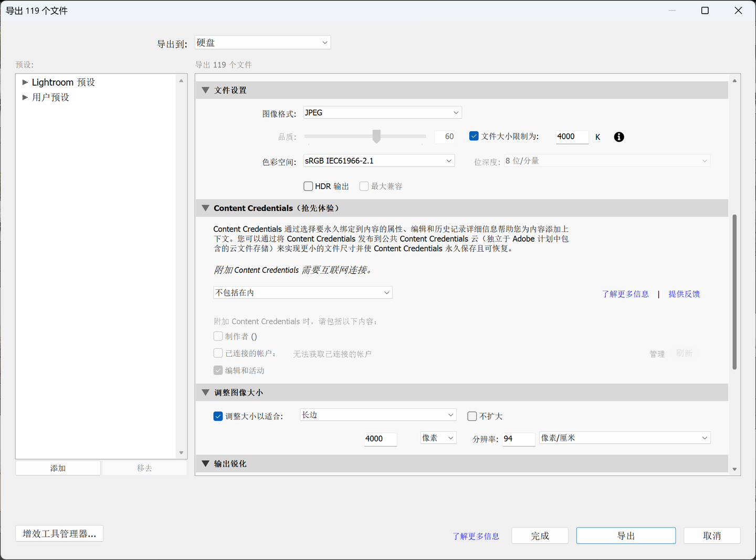Click the file size limit info icon

tap(619, 137)
